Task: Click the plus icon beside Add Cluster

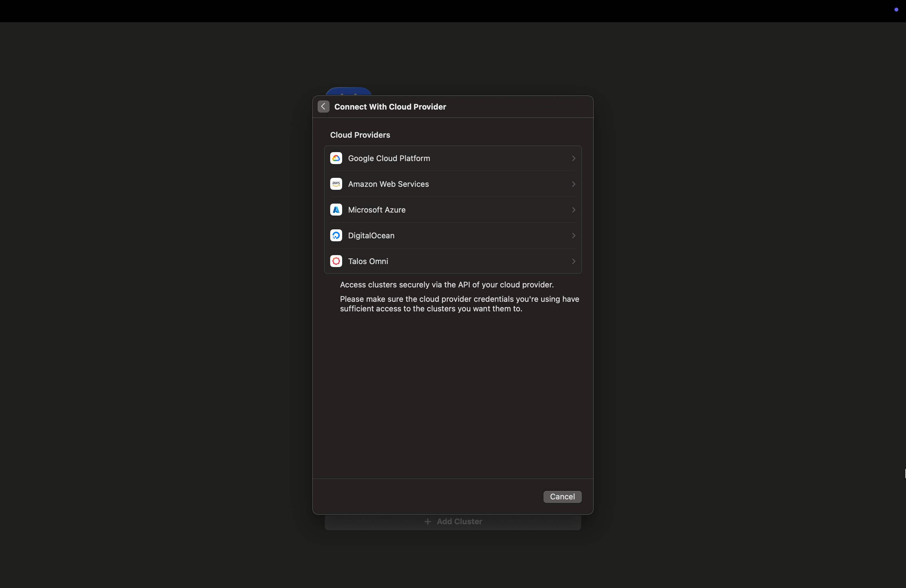Action: [428, 522]
